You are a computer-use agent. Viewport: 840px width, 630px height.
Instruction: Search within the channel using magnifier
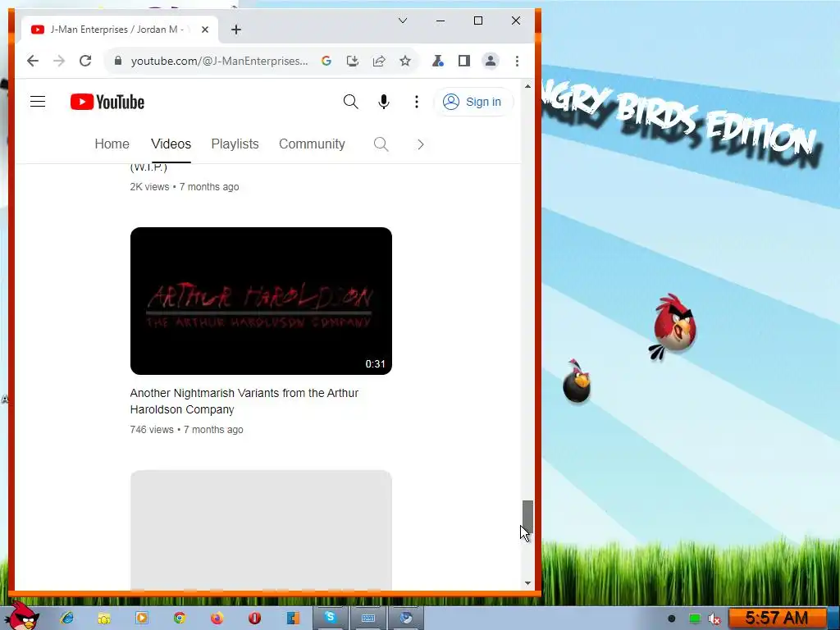point(381,144)
